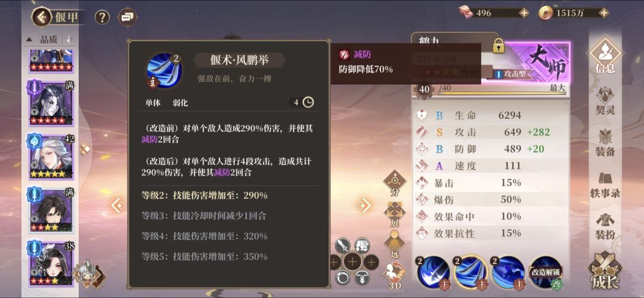Go back using the 偃甲 arrow button
Viewport: 644px width, 298px height.
click(42, 17)
